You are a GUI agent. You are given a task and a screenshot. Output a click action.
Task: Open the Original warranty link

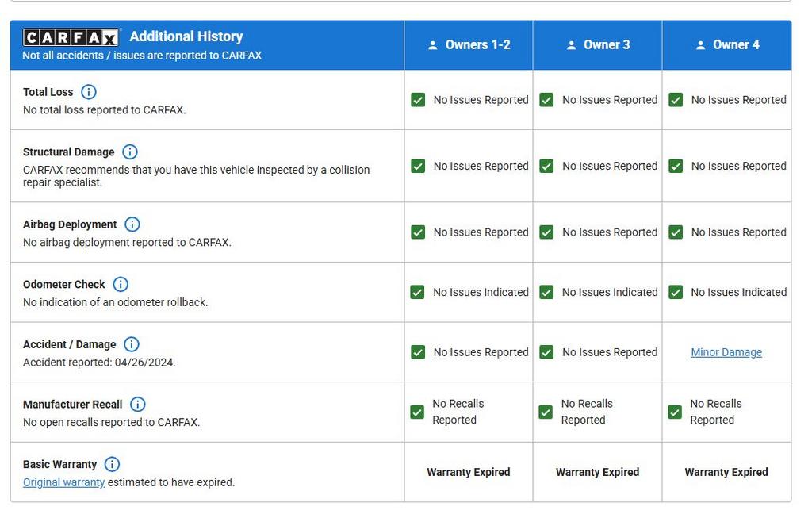63,482
